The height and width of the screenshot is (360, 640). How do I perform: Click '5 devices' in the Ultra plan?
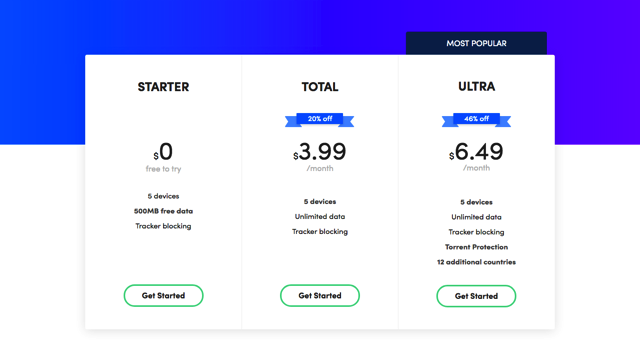[476, 202]
